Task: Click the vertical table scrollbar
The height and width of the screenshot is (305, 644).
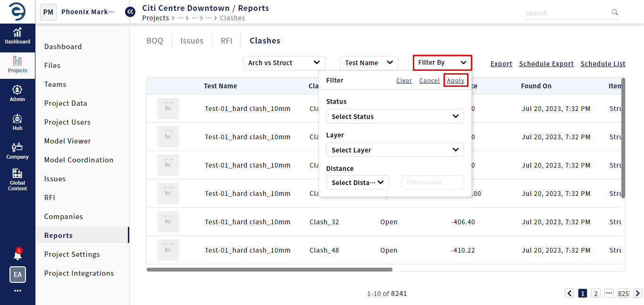Action: (x=623, y=138)
